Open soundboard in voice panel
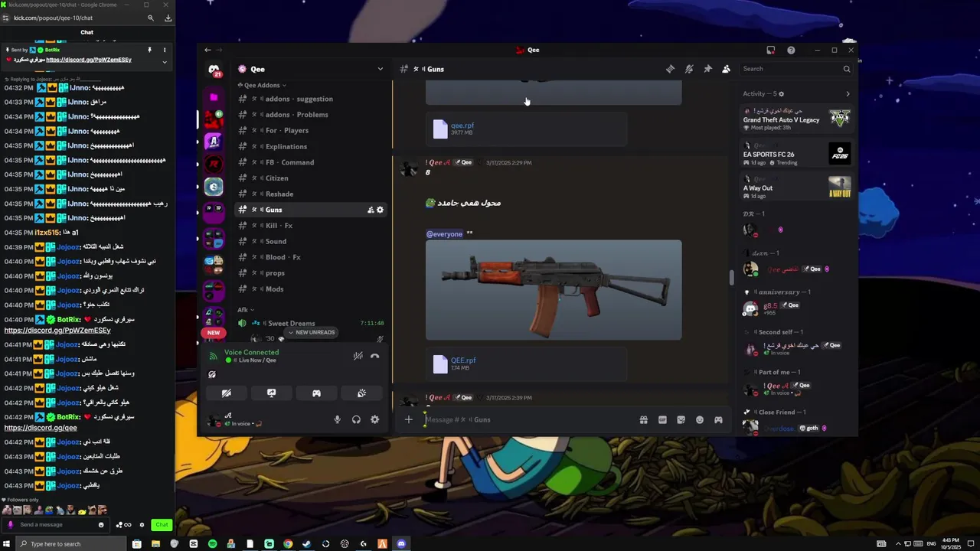This screenshot has width=980, height=551. click(x=361, y=393)
